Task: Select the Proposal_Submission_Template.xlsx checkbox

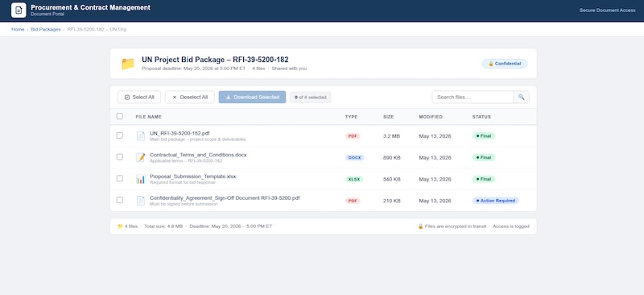Action: [119, 179]
